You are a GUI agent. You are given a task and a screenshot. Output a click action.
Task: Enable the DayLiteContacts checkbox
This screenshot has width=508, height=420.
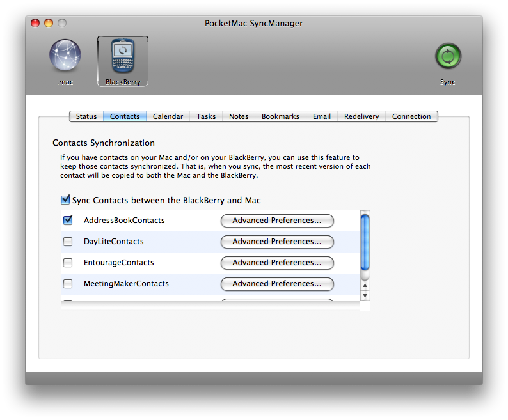click(x=68, y=242)
